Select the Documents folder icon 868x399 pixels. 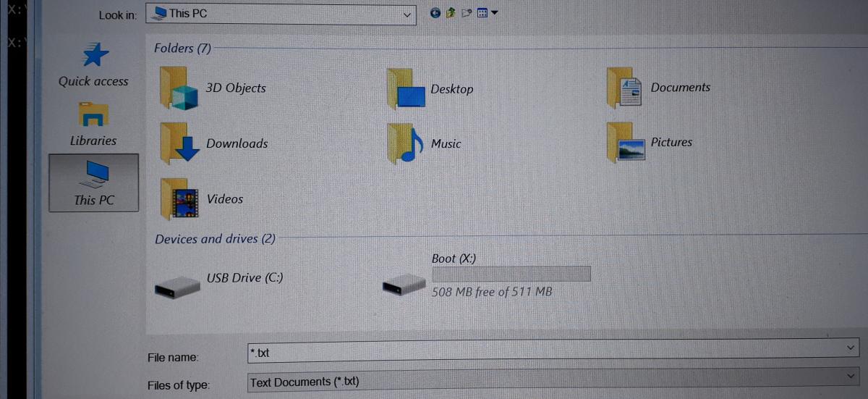tap(626, 87)
